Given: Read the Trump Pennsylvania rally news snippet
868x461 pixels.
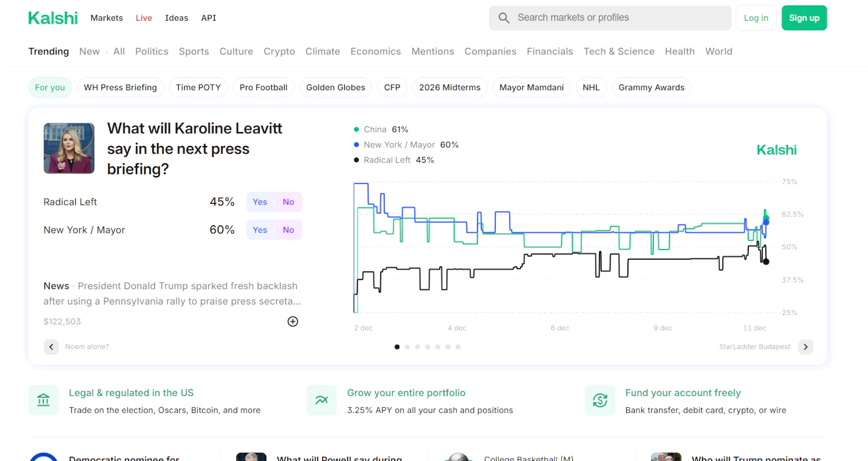Looking at the screenshot, I should click(172, 294).
